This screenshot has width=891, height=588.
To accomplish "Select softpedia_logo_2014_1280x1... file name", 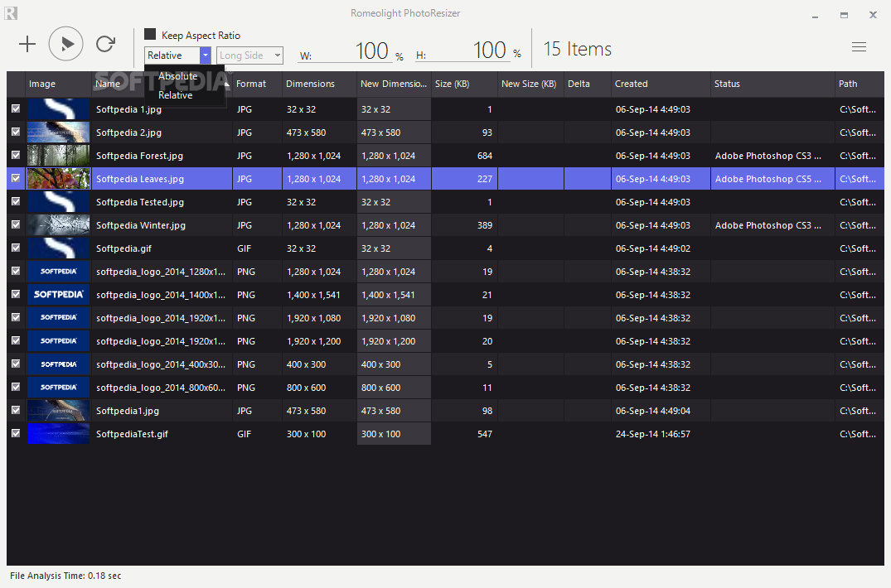I will click(x=161, y=272).
